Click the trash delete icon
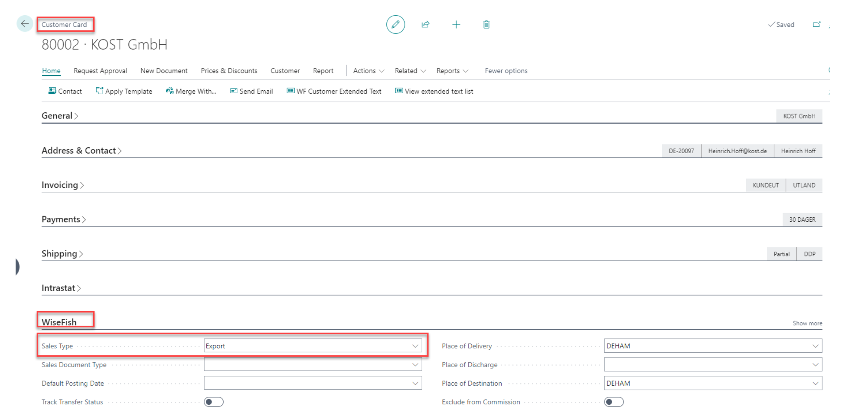 point(486,25)
